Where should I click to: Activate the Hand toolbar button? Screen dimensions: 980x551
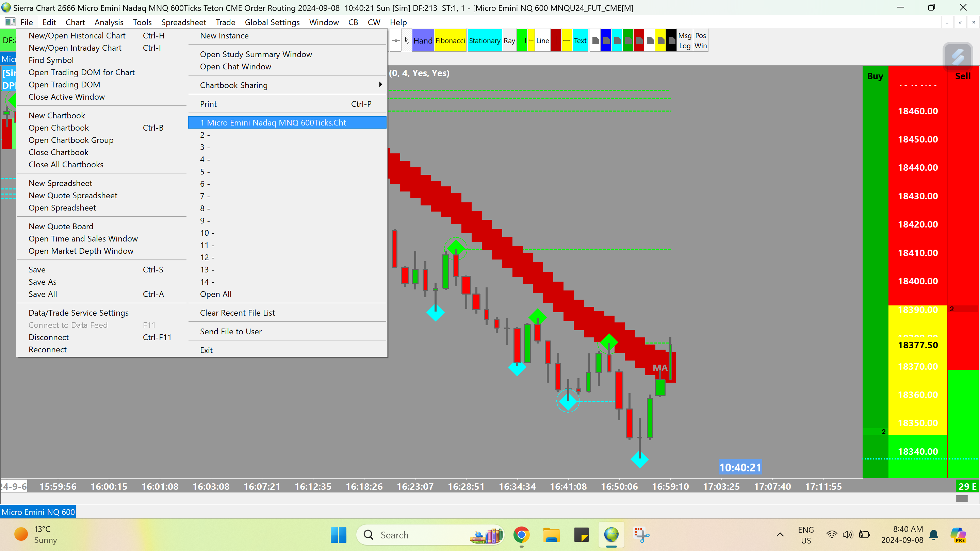[423, 40]
